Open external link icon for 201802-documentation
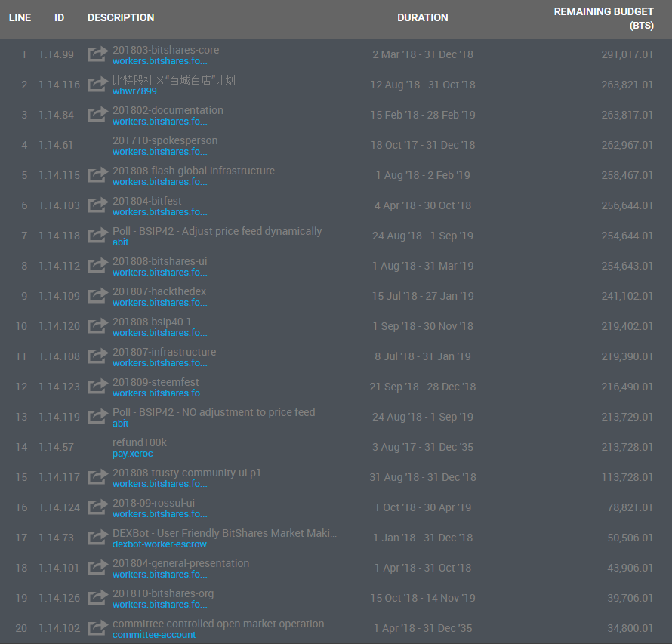Image resolution: width=672 pixels, height=644 pixels. point(97,115)
